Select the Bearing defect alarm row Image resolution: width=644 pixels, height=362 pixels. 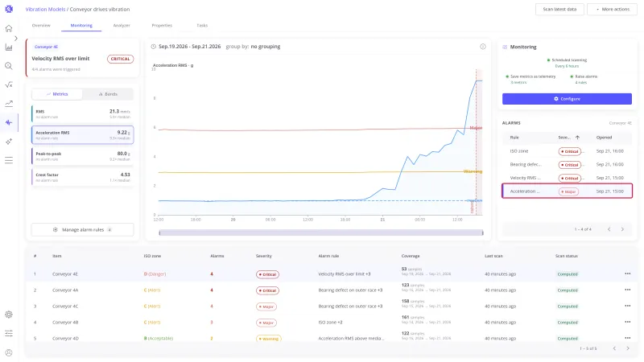tap(567, 165)
